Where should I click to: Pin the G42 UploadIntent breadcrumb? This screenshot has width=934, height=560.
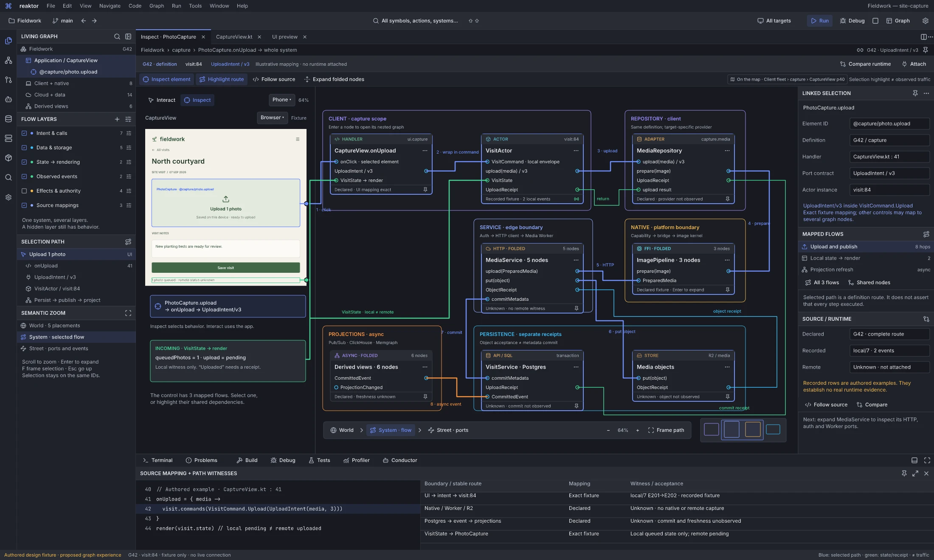click(926, 50)
